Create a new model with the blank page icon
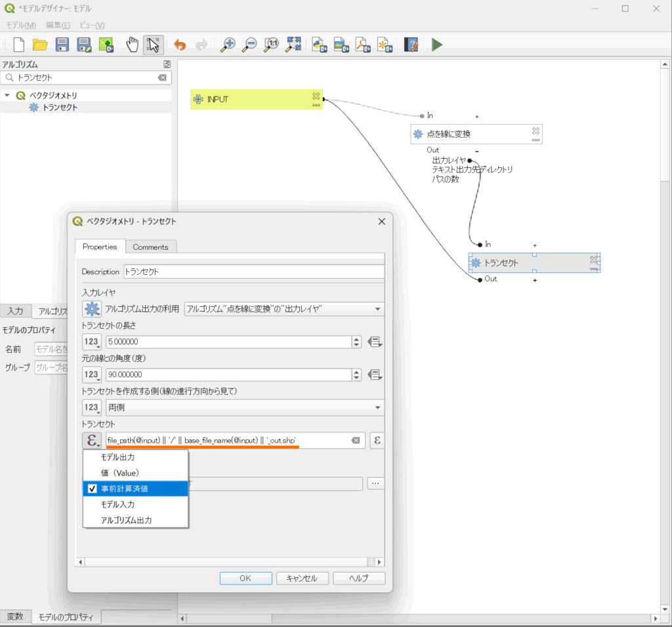Screen dimensions: 672x627 pos(19,45)
